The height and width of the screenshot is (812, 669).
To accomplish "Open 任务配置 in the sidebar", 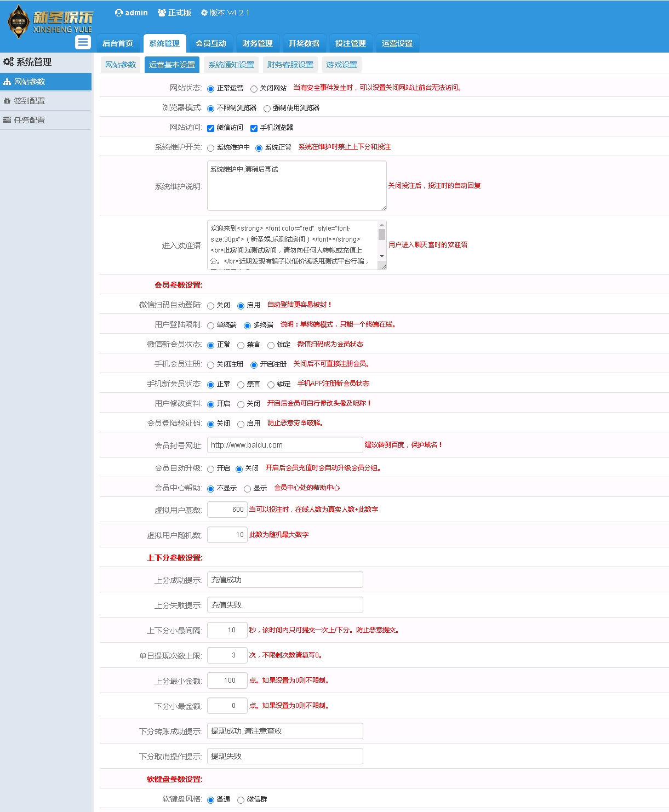I will (30, 120).
